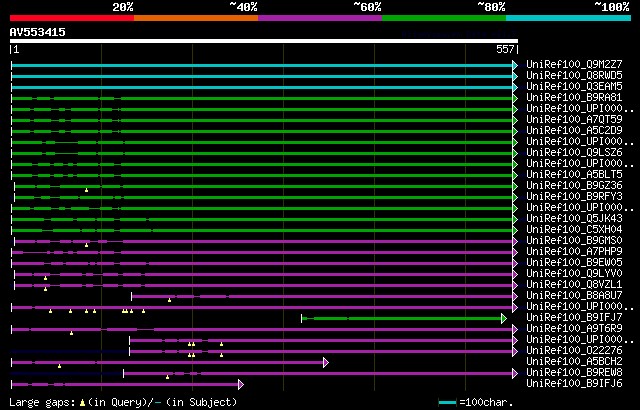Click the green arrowhead ending B9IFJ7 alignment

[504, 318]
